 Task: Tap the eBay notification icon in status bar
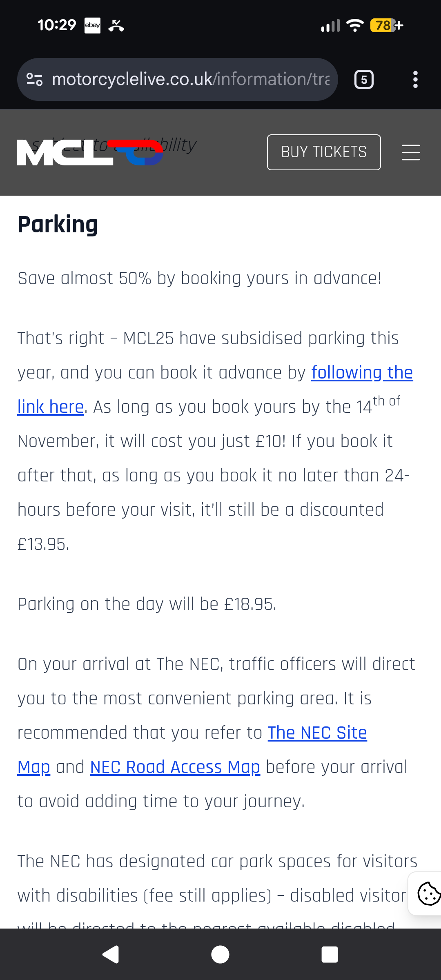click(x=92, y=25)
